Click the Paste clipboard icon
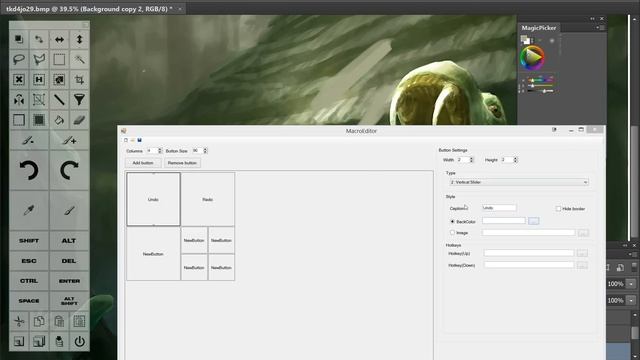This screenshot has width=640, height=360. coord(59,321)
